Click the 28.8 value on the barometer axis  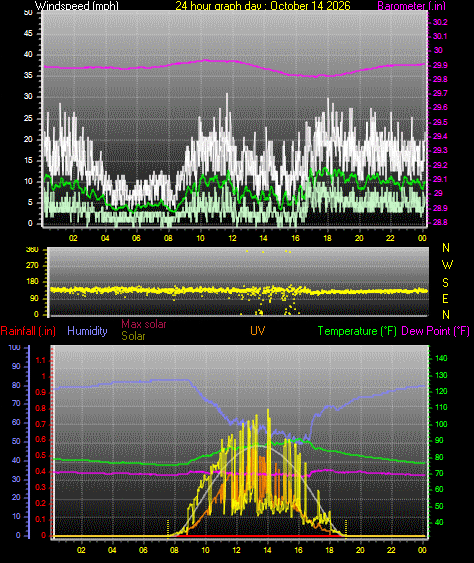tap(440, 223)
